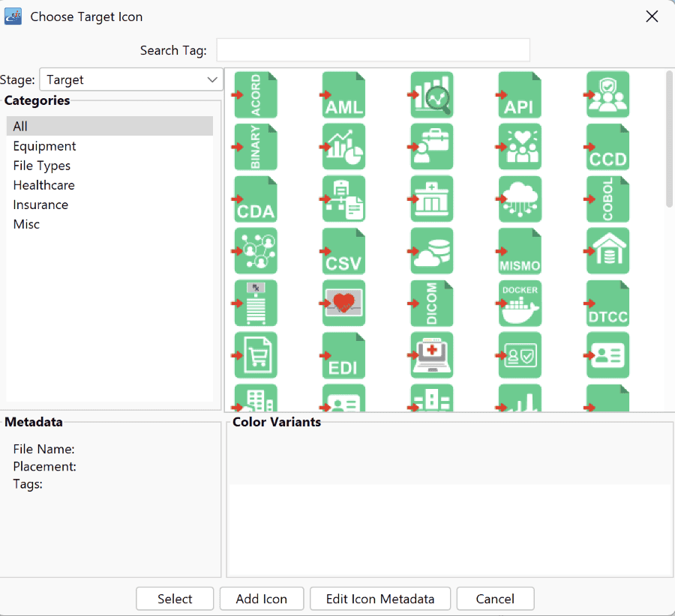Choose the medical laptop red cross icon
The height and width of the screenshot is (616, 675).
tap(432, 355)
